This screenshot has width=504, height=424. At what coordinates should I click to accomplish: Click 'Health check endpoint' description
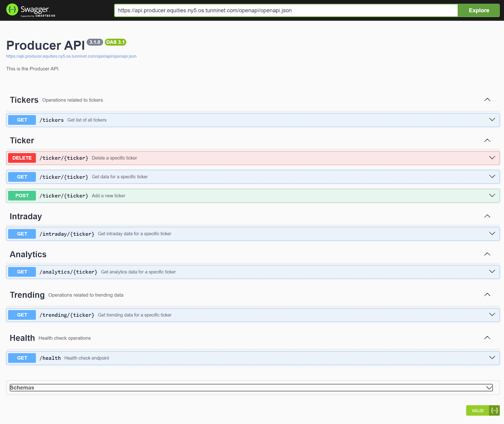pyautogui.click(x=86, y=358)
